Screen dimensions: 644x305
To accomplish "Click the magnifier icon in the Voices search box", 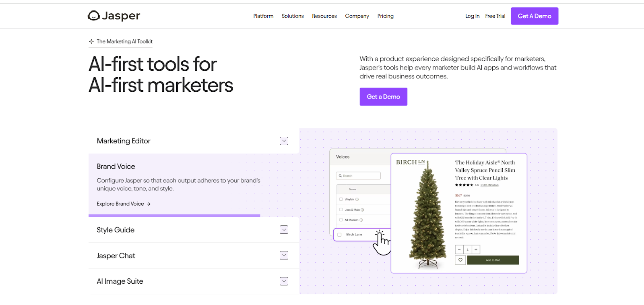I will [340, 176].
